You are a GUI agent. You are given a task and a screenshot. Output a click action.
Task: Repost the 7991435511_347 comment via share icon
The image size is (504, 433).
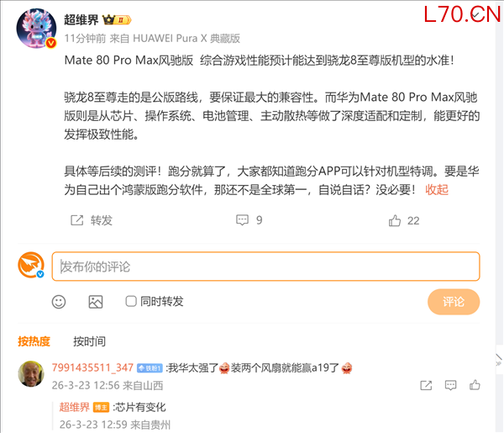426,385
